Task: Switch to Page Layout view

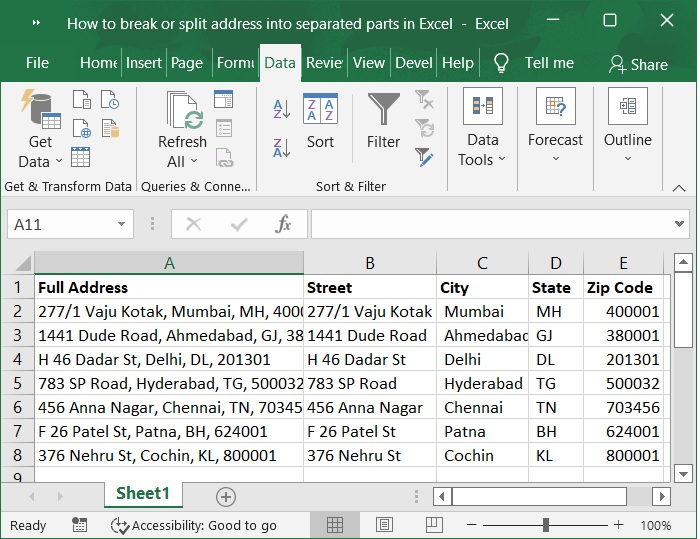Action: (384, 525)
